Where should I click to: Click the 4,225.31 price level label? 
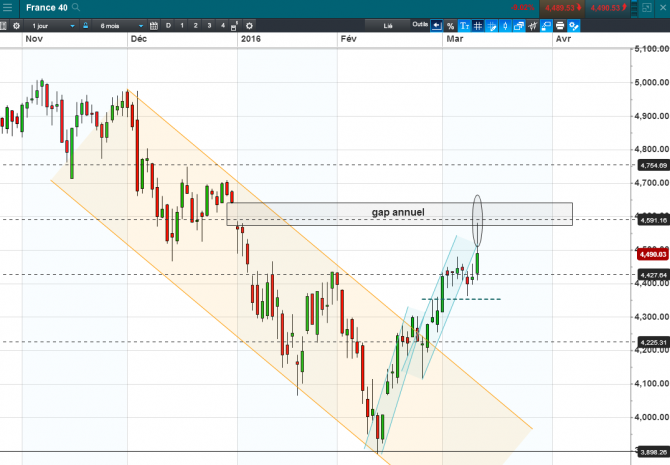click(x=653, y=342)
